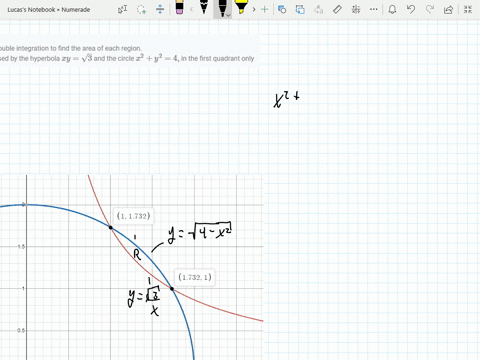Open the notifications bell
480x360 pixels.
click(392, 9)
